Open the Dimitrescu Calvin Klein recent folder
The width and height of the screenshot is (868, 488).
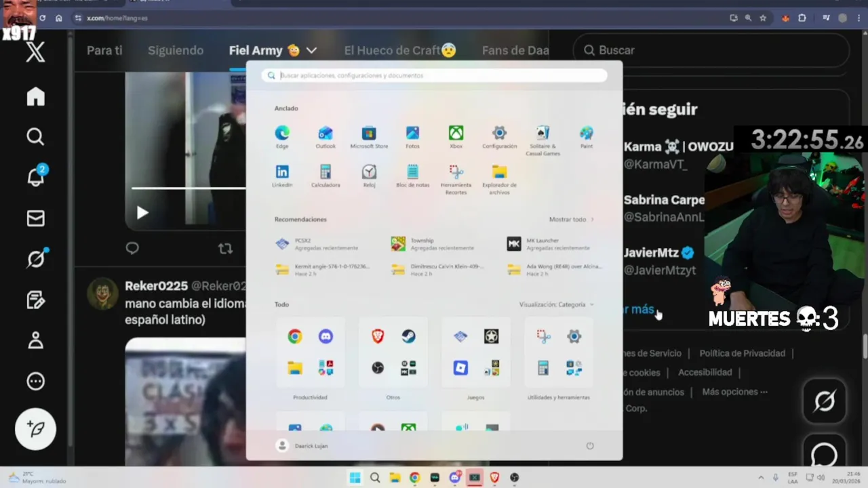[x=439, y=270]
